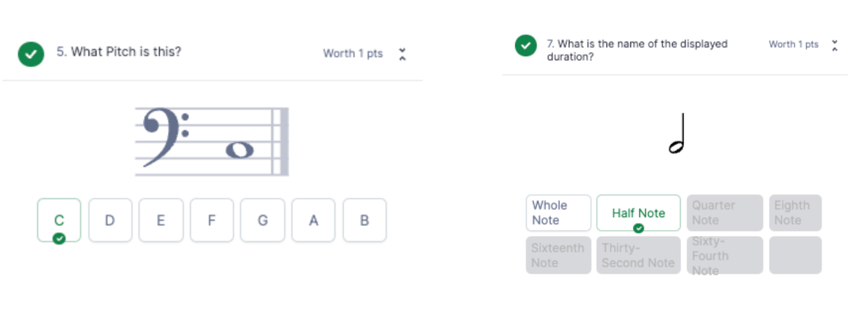Collapse question 7 with the chevron icon
Image resolution: width=868 pixels, height=309 pixels.
(835, 45)
